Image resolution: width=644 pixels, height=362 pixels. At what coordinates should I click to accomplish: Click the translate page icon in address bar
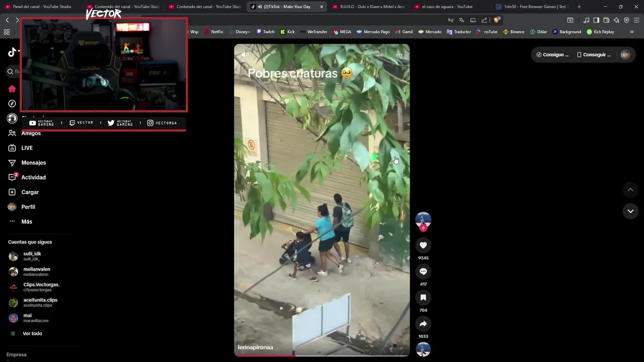pyautogui.click(x=461, y=20)
